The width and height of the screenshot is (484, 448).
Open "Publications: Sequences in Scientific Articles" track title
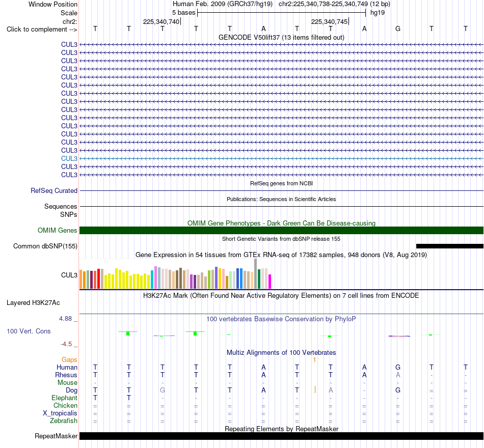click(x=281, y=200)
